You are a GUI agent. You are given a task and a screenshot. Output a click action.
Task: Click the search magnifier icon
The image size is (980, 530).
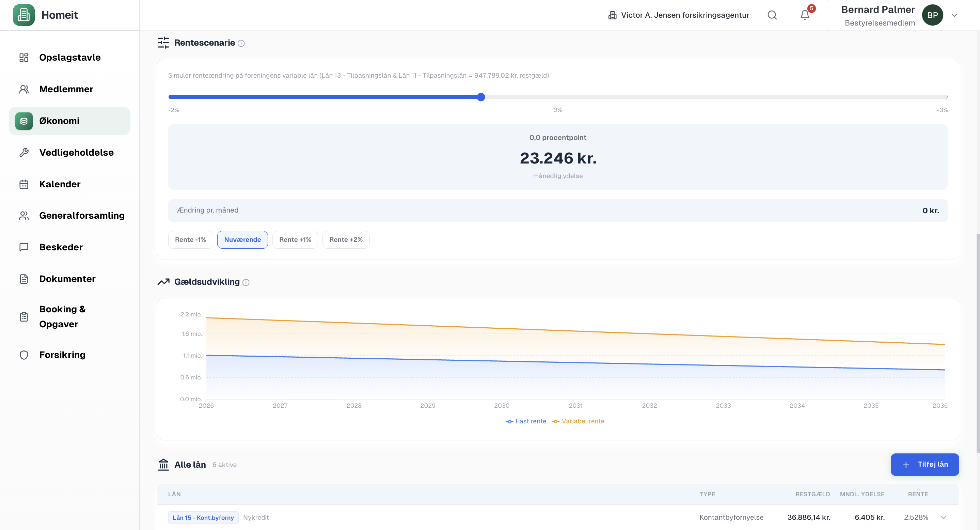tap(772, 15)
